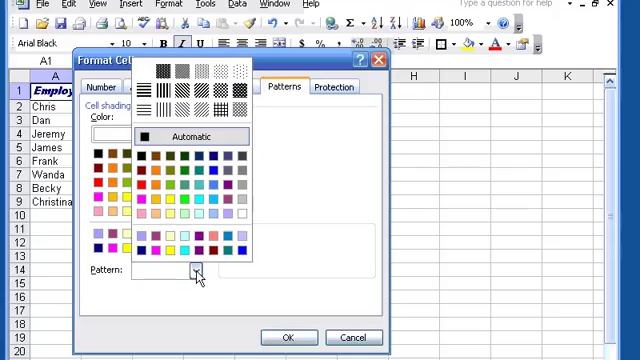The height and width of the screenshot is (360, 640).
Task: Pick the Red swatch in the pattern palette popup
Action: [142, 184]
